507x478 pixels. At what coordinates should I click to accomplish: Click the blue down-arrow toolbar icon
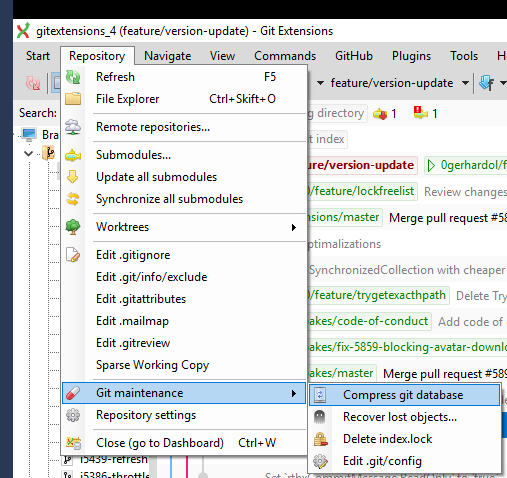point(487,83)
